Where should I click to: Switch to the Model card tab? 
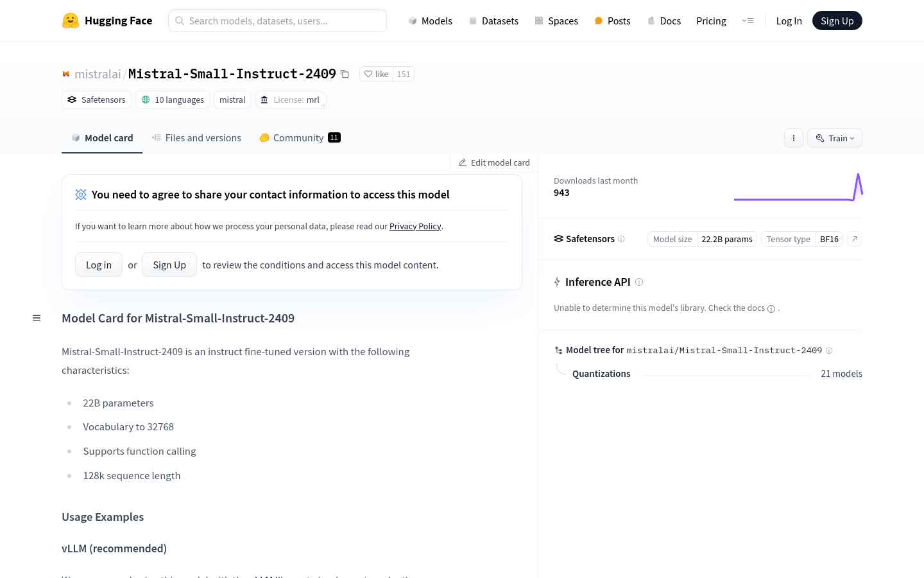click(102, 138)
